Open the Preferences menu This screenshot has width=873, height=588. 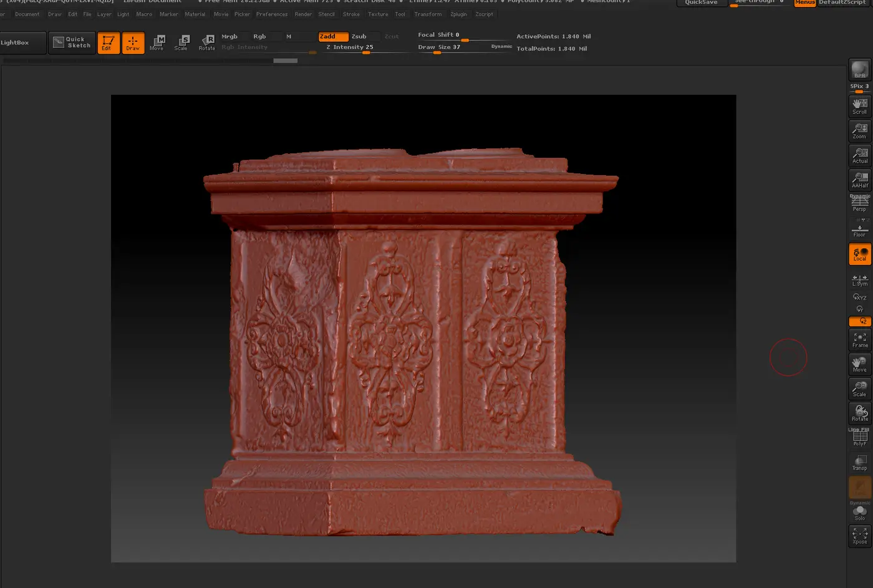272,14
